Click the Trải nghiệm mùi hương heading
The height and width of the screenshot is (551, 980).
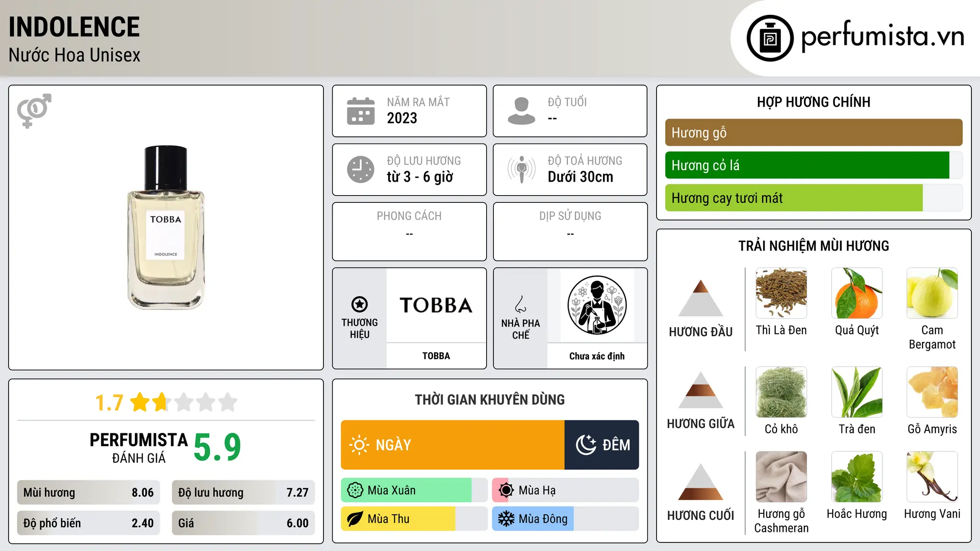(813, 246)
